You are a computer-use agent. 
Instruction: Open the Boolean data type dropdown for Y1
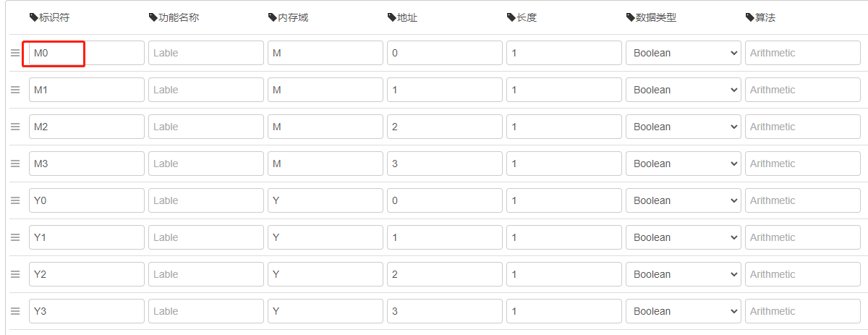(683, 237)
